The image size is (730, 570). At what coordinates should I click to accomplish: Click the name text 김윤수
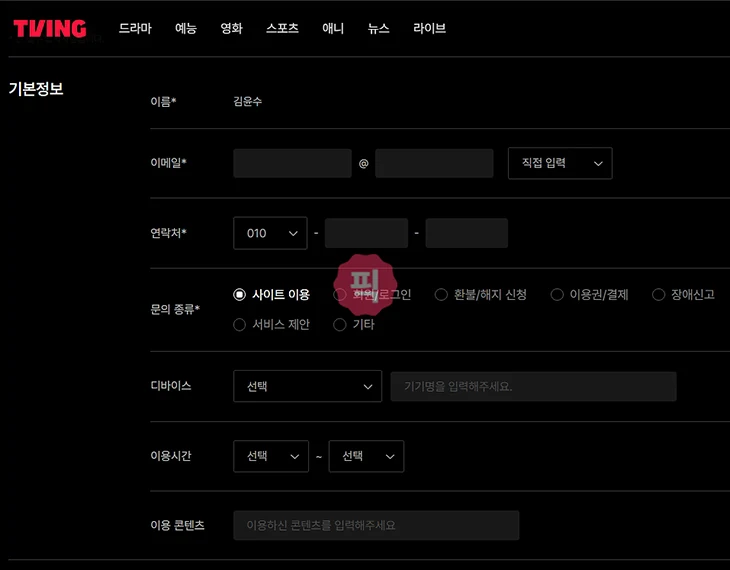pos(247,101)
